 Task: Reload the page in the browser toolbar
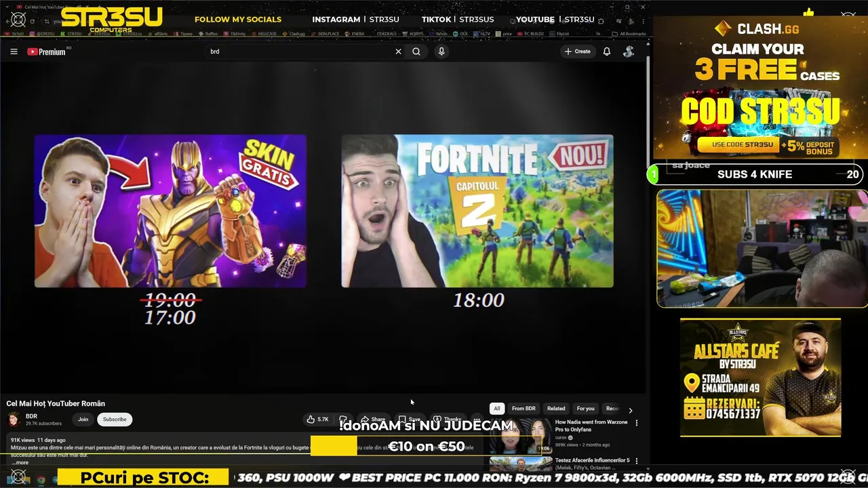coord(32,21)
